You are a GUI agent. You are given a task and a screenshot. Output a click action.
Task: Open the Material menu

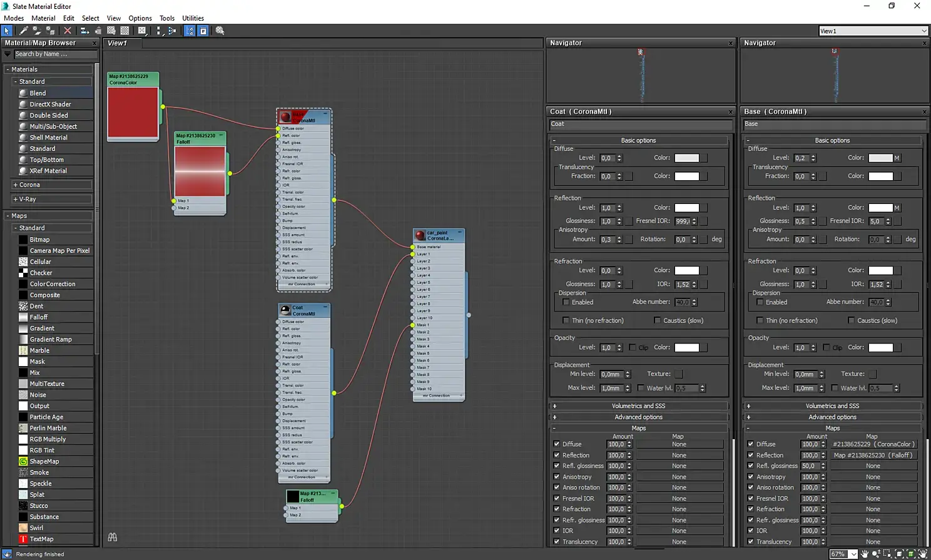click(x=43, y=18)
